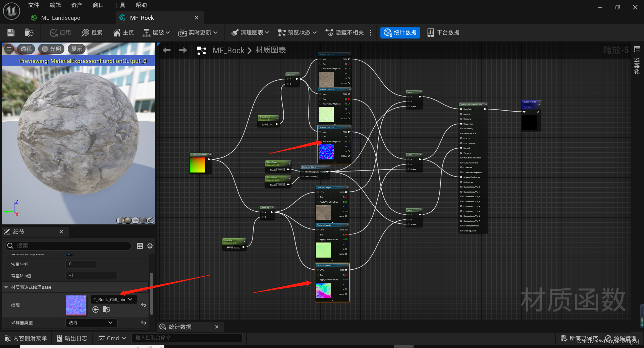Toggle the 统计数据 stats button
This screenshot has width=644, height=348.
[400, 32]
